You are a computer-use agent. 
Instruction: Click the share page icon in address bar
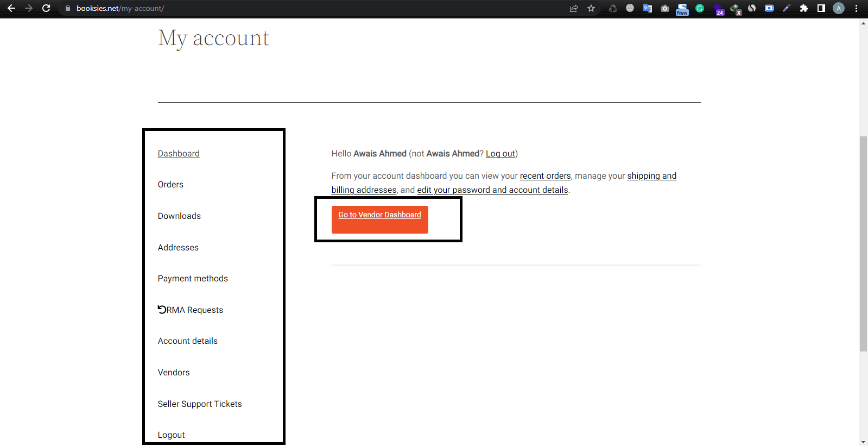click(574, 8)
